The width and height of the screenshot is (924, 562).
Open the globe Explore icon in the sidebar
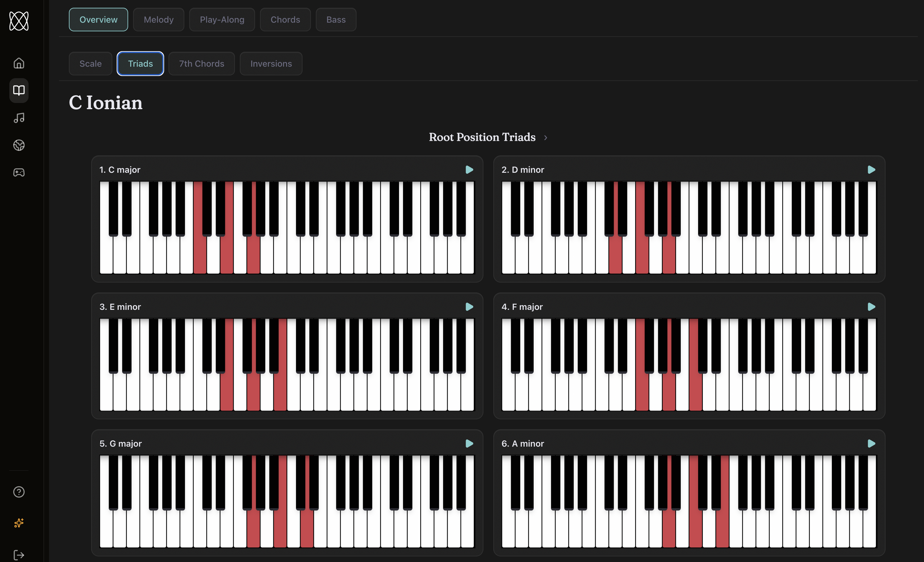(19, 145)
